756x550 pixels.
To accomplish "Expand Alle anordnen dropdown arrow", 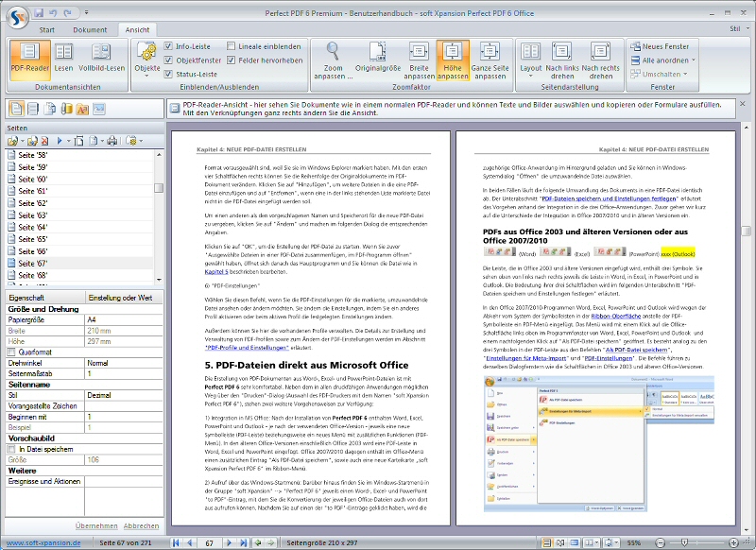I will (x=694, y=60).
